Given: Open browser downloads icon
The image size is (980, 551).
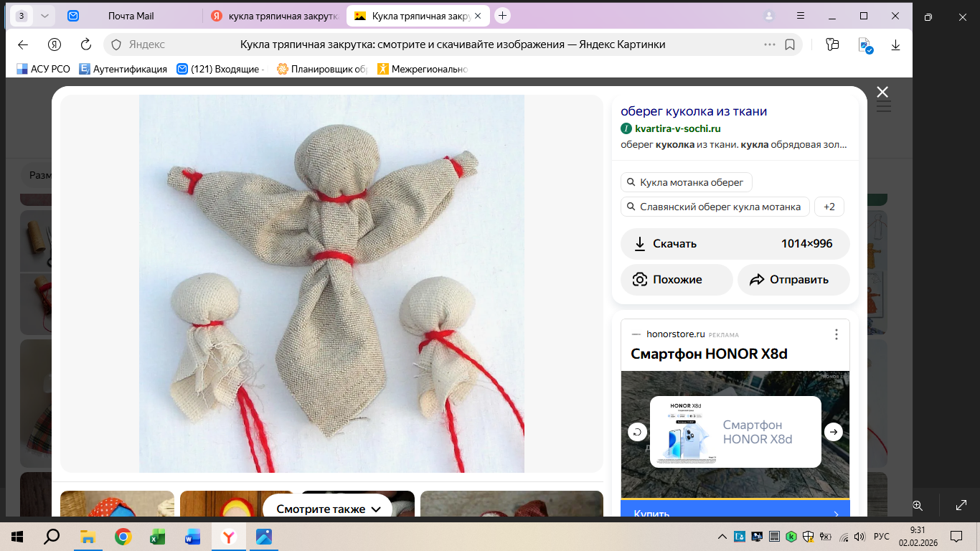Looking at the screenshot, I should pos(895,44).
